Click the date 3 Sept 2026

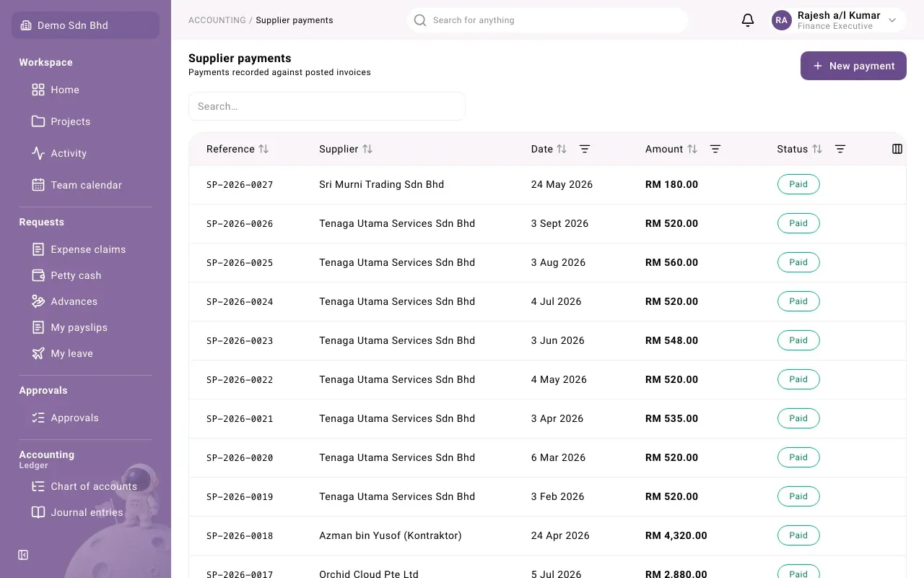(560, 223)
